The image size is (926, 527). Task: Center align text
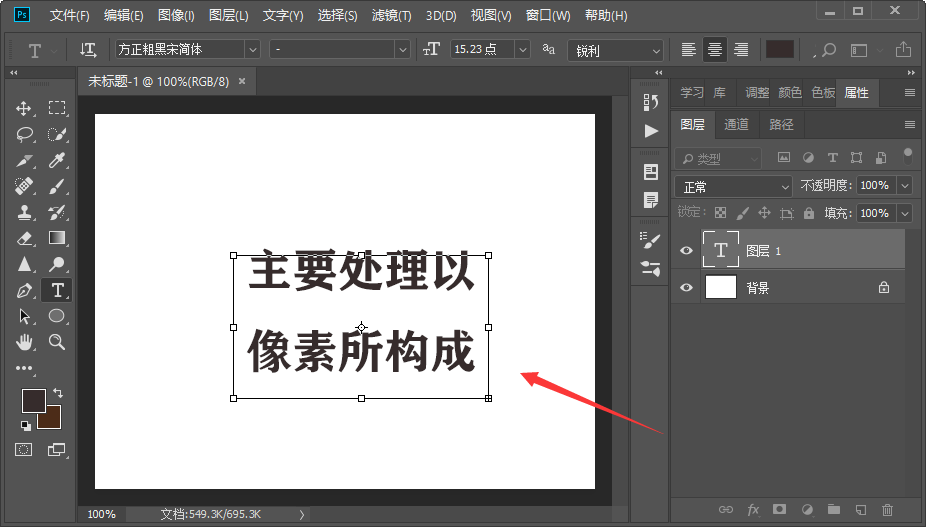[x=715, y=50]
